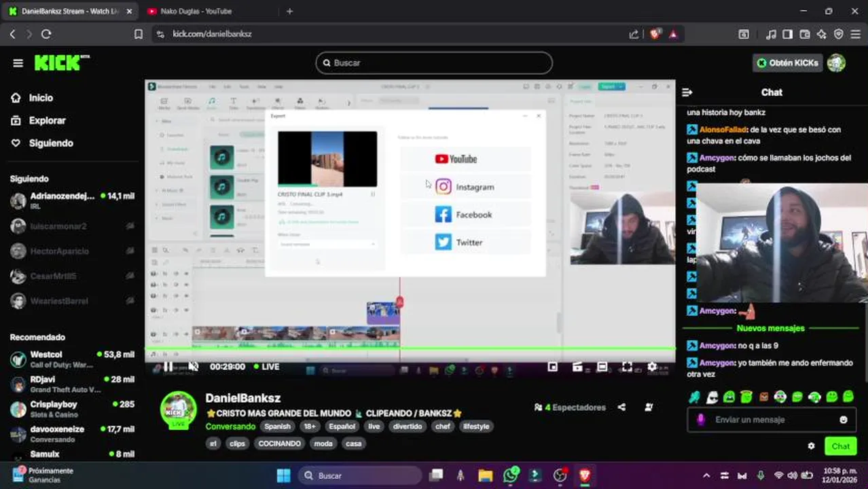
Task: Open CesarMrtll5 channel
Action: (72, 276)
